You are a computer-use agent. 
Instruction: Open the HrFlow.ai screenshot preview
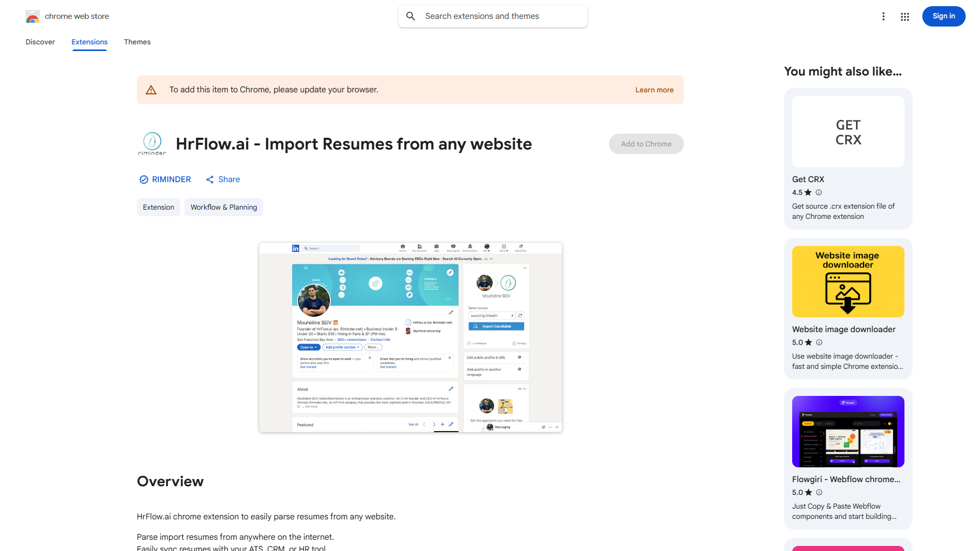pos(410,337)
